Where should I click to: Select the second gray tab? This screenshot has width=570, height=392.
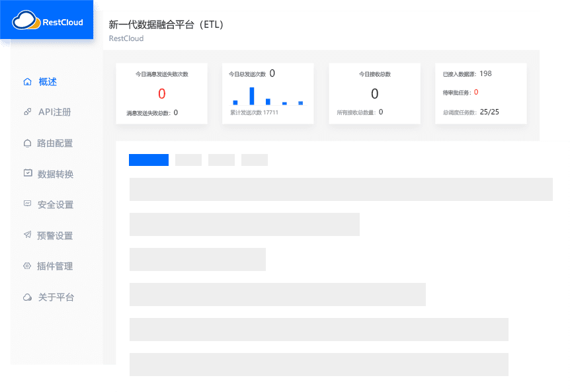tap(187, 159)
